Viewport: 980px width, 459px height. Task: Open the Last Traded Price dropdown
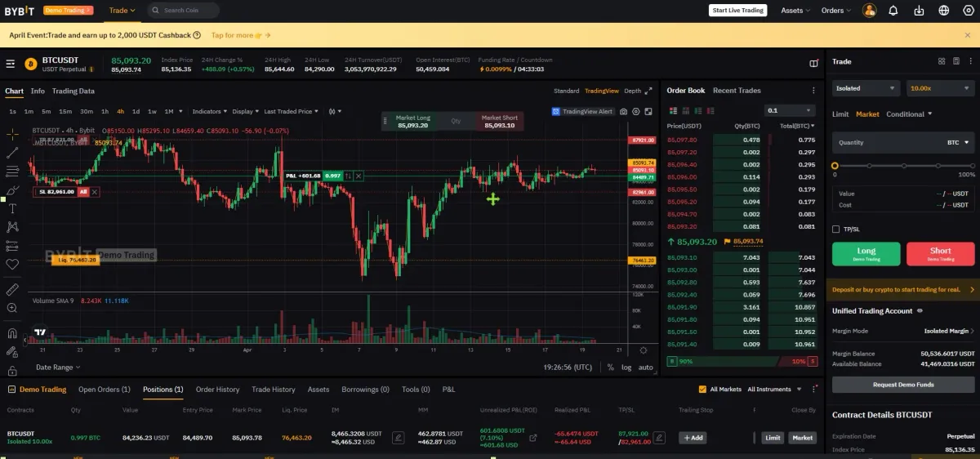[x=292, y=111]
